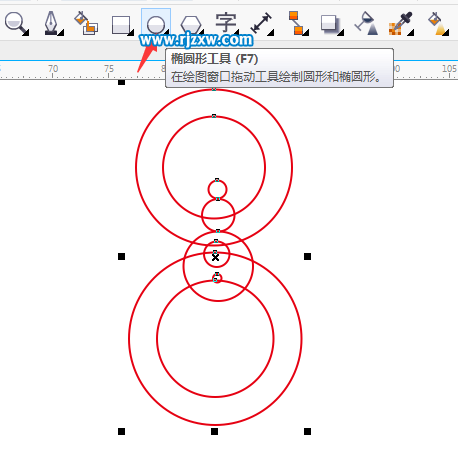Click the middle-left selection handle
458x462 pixels.
122,256
